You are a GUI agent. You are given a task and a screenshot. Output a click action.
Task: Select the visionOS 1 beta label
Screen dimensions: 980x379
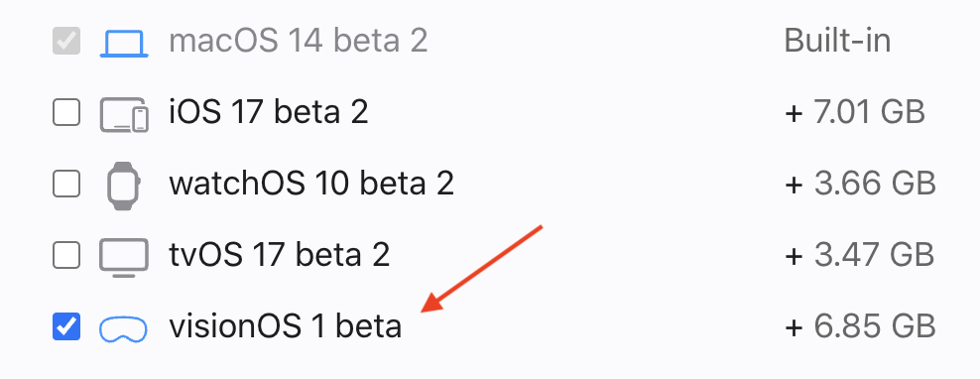click(x=285, y=326)
